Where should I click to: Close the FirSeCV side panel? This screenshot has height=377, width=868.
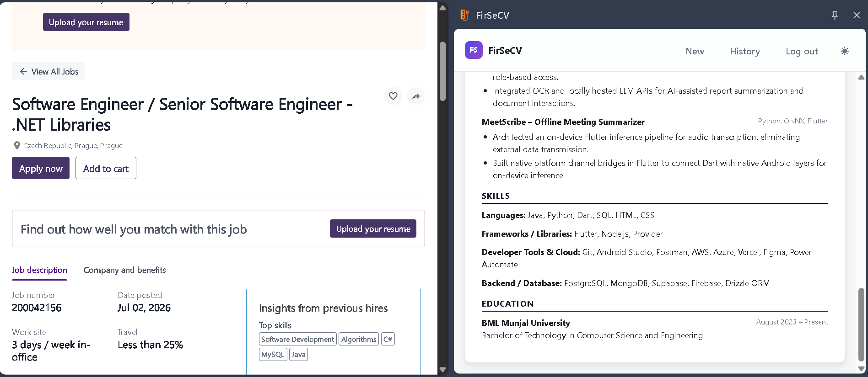pyautogui.click(x=857, y=15)
